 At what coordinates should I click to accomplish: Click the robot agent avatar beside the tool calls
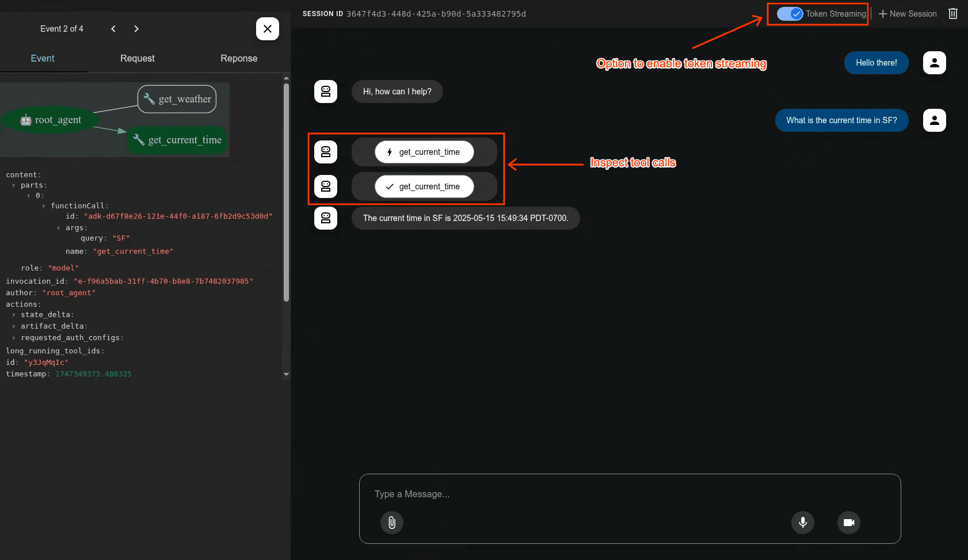click(326, 152)
